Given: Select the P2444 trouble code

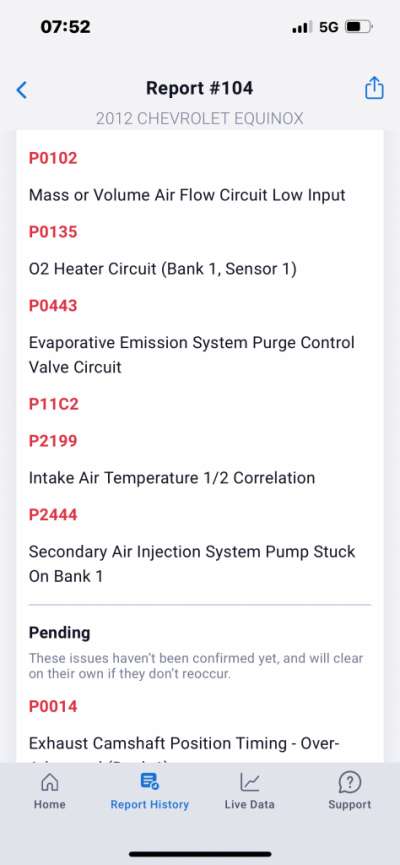Looking at the screenshot, I should [x=53, y=515].
